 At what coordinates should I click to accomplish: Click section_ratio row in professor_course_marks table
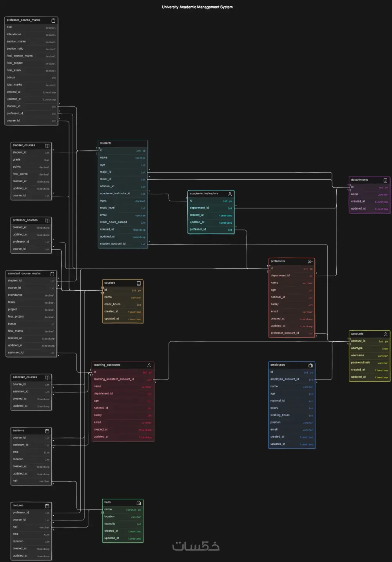point(31,49)
